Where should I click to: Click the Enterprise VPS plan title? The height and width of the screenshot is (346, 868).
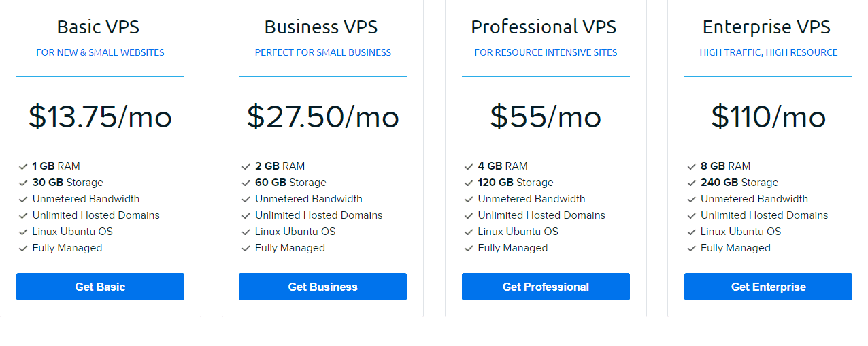[767, 27]
